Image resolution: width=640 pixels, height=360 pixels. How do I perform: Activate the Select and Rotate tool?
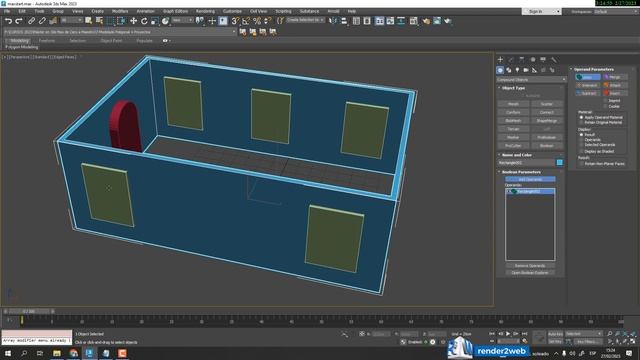click(144, 21)
